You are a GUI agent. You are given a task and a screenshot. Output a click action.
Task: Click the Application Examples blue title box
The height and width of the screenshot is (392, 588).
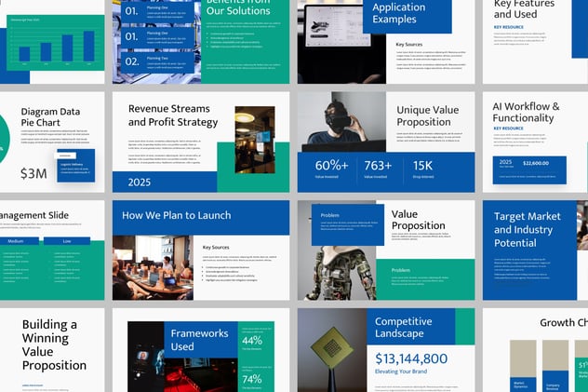(406, 14)
